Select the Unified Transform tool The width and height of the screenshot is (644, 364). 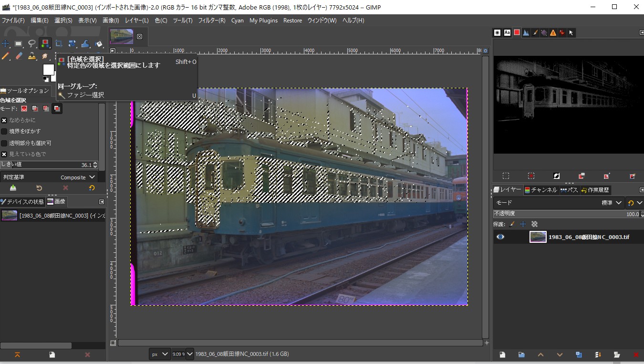pyautogui.click(x=72, y=43)
